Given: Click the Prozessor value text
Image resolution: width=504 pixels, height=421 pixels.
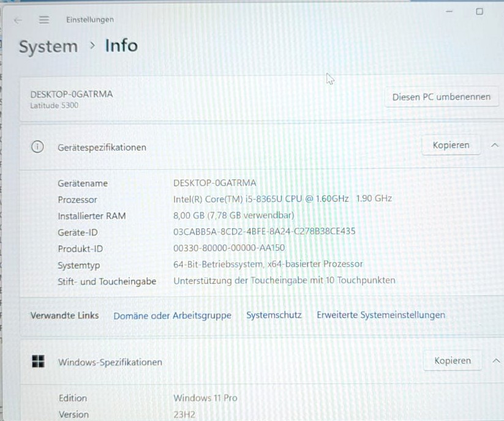Looking at the screenshot, I should (x=282, y=199).
